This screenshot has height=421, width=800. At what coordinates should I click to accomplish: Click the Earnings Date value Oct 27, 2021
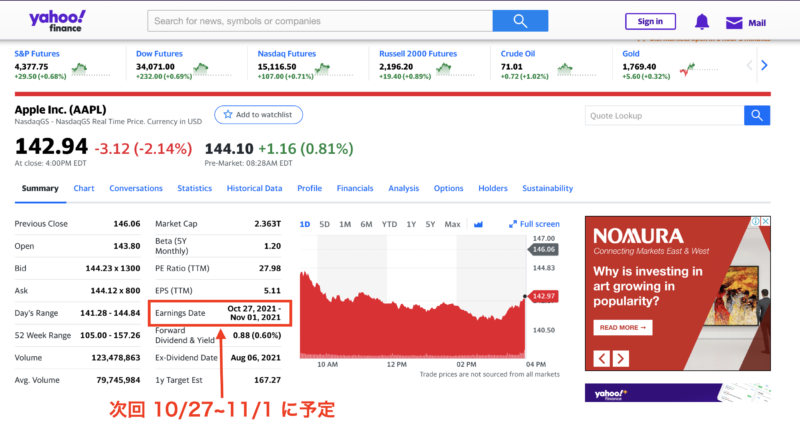click(254, 313)
